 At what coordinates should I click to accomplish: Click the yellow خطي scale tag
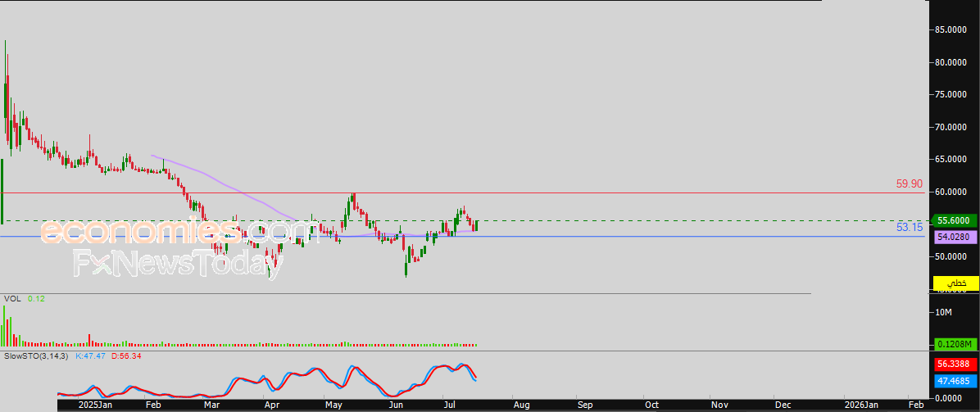955,283
